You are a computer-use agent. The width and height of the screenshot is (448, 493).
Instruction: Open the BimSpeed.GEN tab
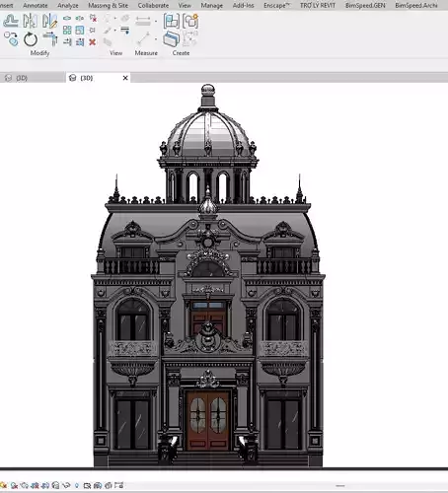[365, 6]
